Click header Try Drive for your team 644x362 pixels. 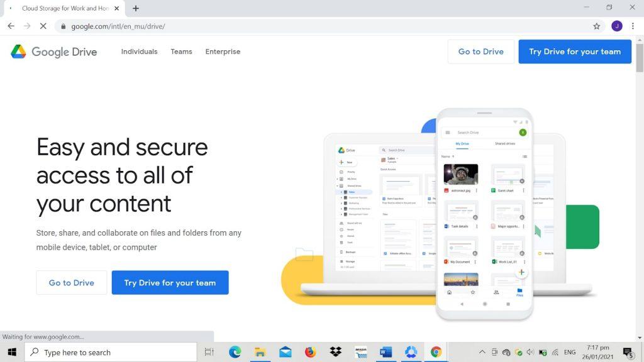click(575, 52)
